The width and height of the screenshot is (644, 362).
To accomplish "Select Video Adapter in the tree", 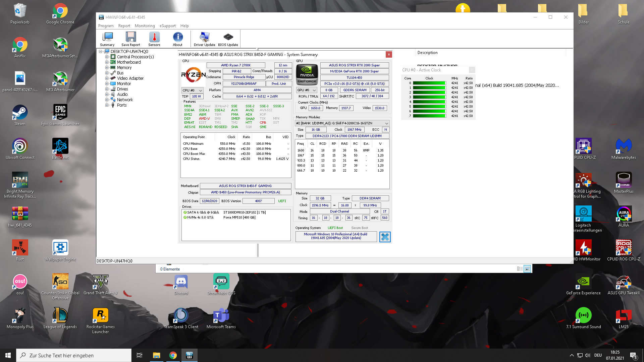I will click(130, 78).
